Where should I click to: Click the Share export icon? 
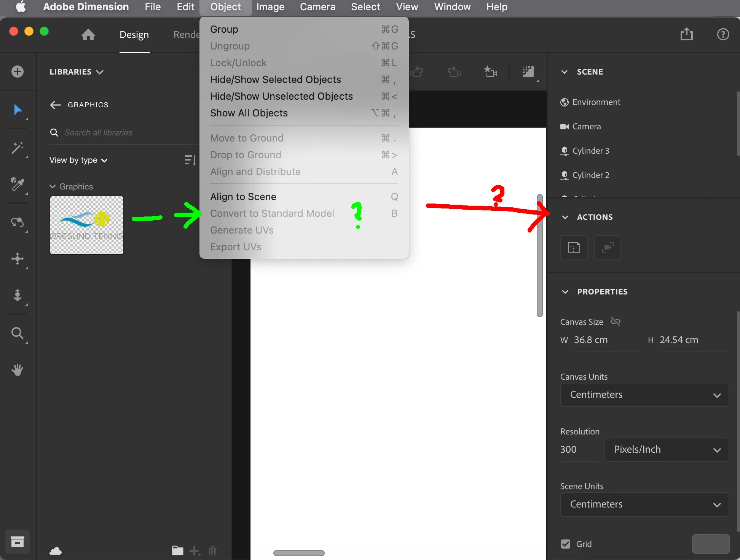pyautogui.click(x=686, y=34)
